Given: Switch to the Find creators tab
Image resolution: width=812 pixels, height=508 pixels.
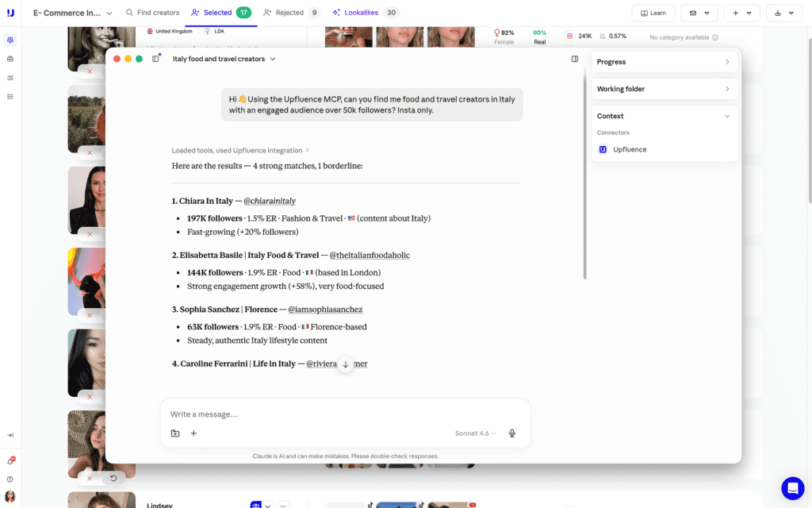Looking at the screenshot, I should point(153,13).
